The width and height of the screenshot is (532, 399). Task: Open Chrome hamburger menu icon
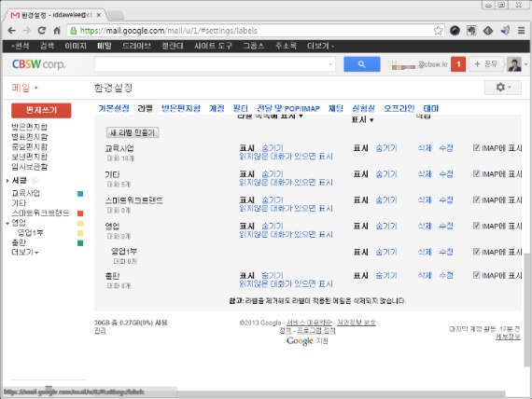coord(521,31)
